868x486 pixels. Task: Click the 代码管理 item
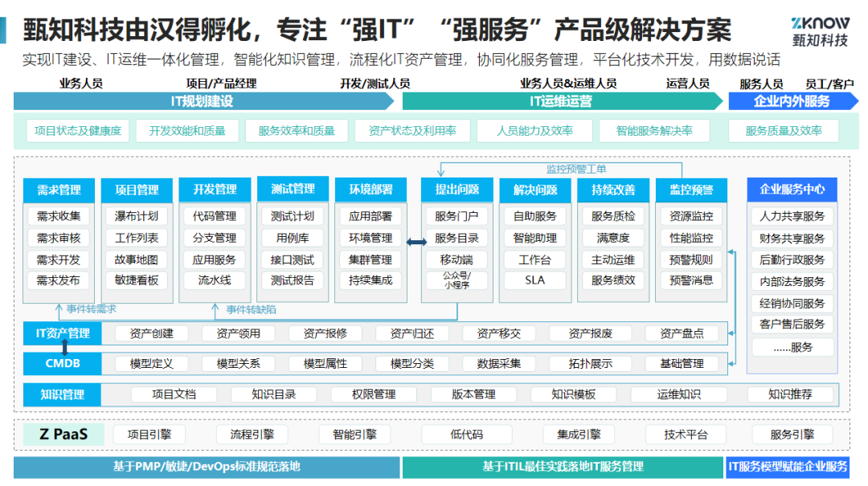tap(215, 216)
